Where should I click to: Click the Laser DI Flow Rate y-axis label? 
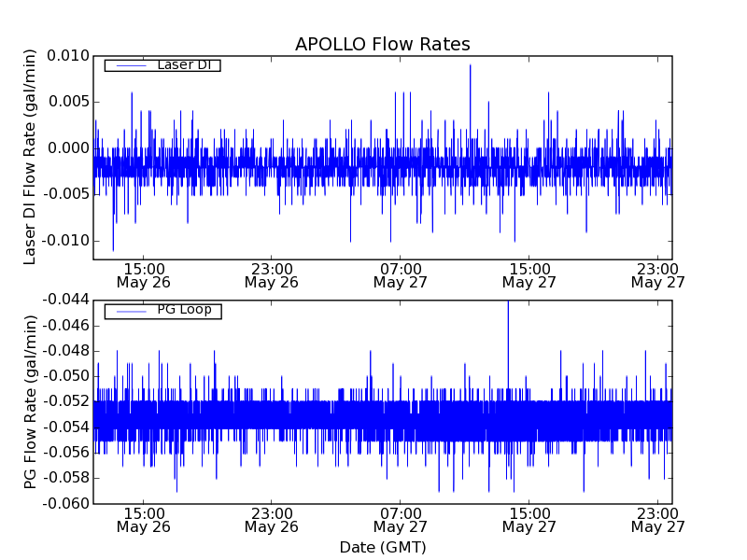pyautogui.click(x=30, y=160)
